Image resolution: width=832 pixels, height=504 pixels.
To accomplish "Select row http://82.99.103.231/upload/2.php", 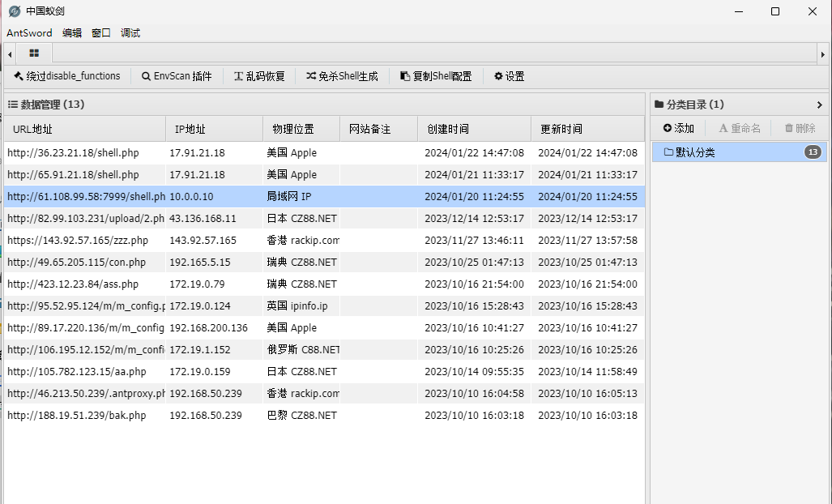I will click(x=324, y=218).
